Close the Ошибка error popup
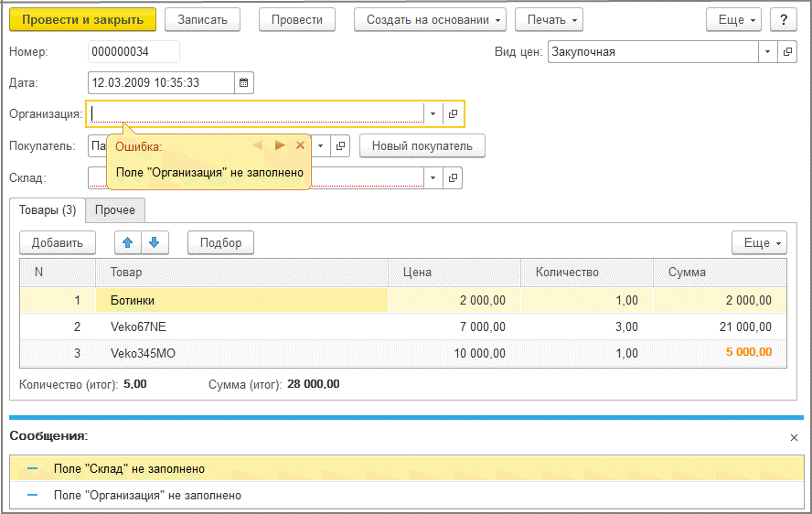Image resolution: width=812 pixels, height=514 pixels. [x=300, y=145]
